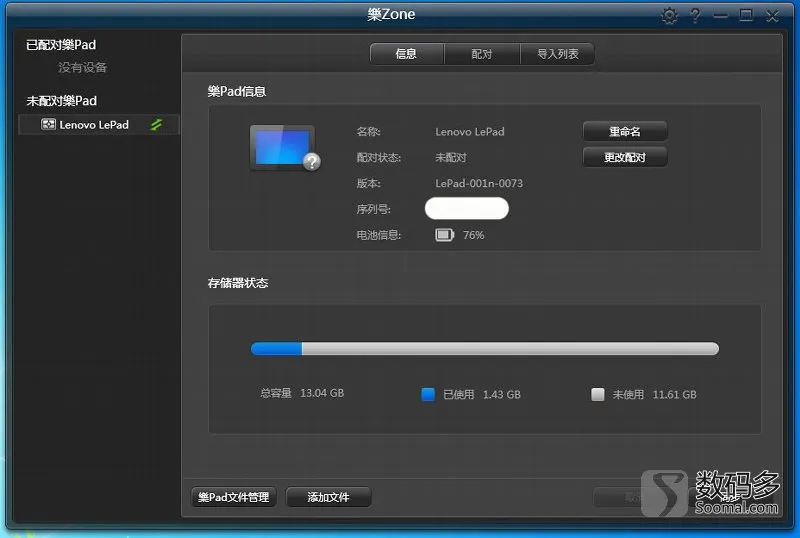Select Lenovo LePad in the unpaired list
The image size is (800, 538).
[99, 125]
